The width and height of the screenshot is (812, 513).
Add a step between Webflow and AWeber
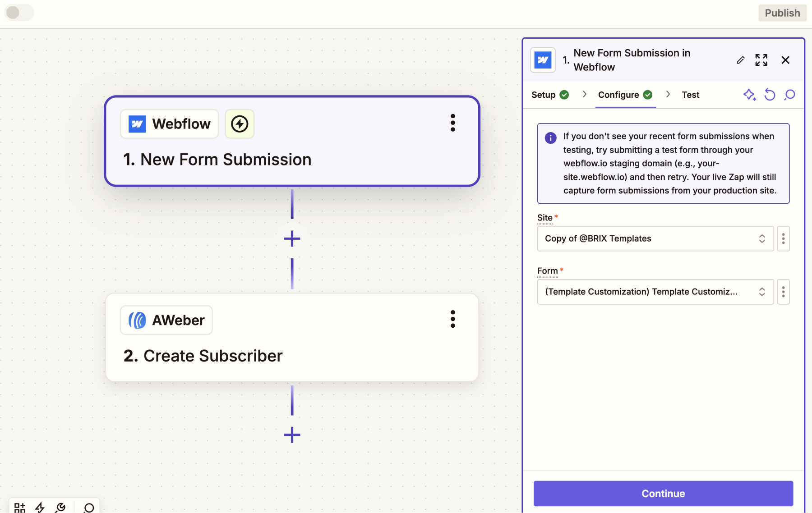coord(292,238)
